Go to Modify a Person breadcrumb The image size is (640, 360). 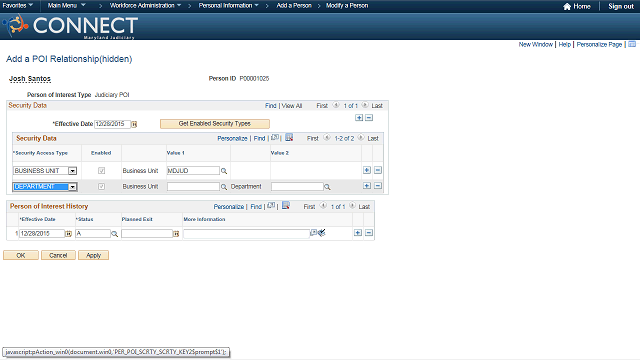347,6
